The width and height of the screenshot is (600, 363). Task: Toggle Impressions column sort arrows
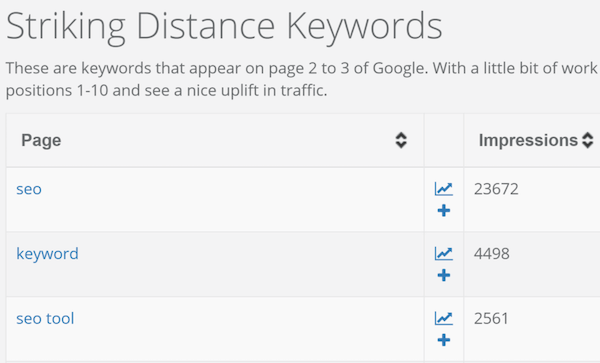[x=588, y=140]
